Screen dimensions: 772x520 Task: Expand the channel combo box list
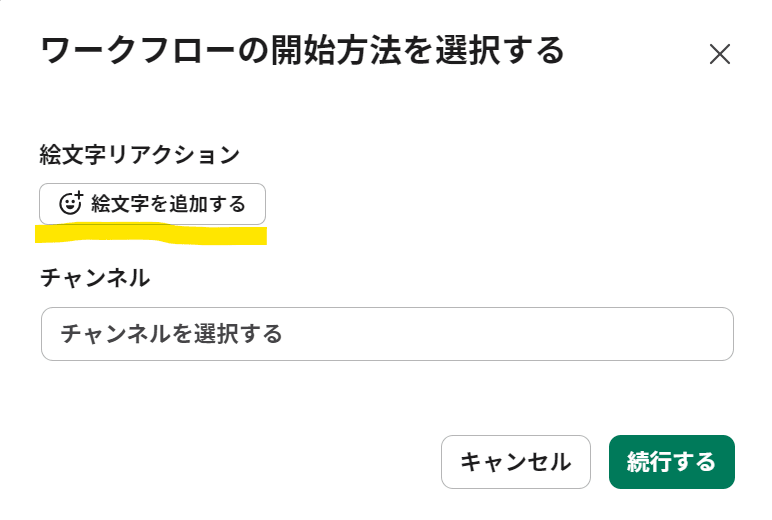pyautogui.click(x=387, y=334)
